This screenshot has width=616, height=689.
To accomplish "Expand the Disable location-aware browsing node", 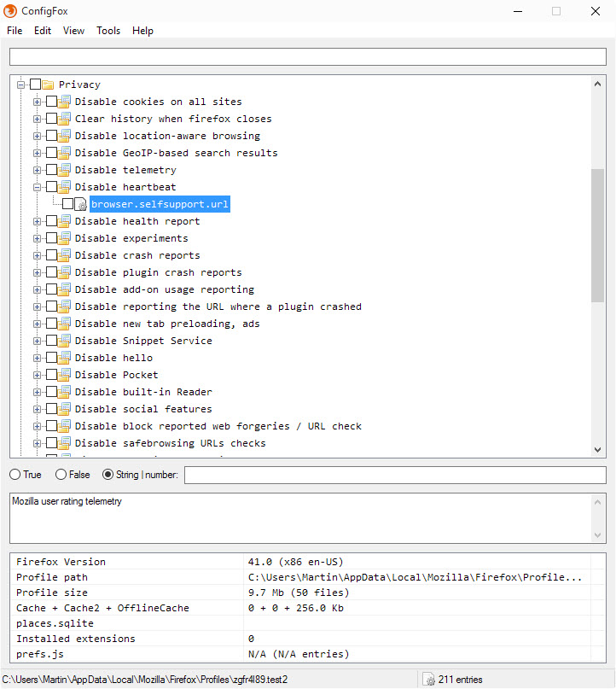I will (x=38, y=136).
